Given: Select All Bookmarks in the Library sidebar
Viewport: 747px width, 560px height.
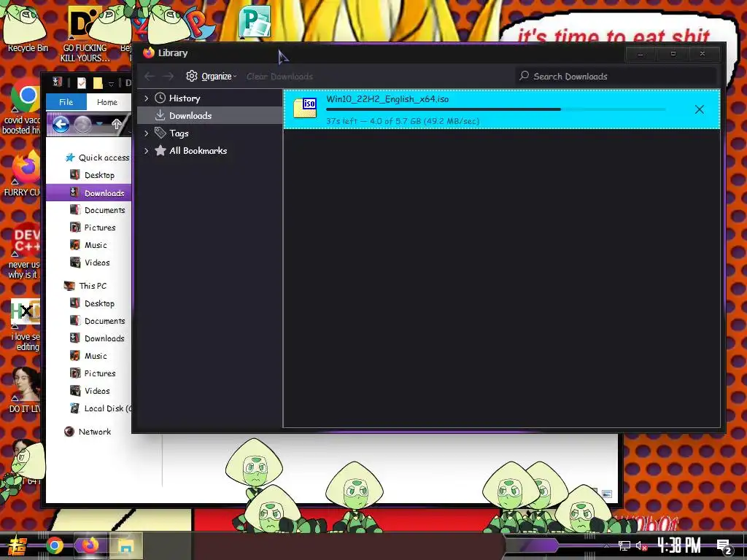Looking at the screenshot, I should pyautogui.click(x=198, y=150).
